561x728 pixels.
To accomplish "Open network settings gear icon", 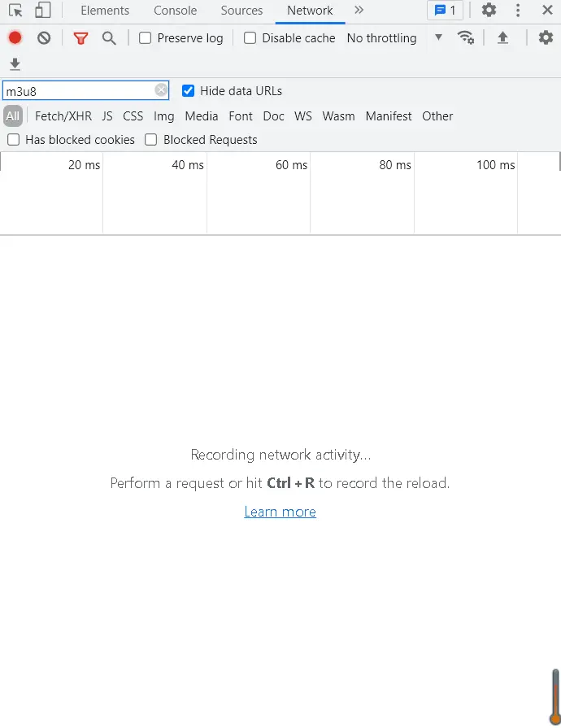I will [546, 37].
